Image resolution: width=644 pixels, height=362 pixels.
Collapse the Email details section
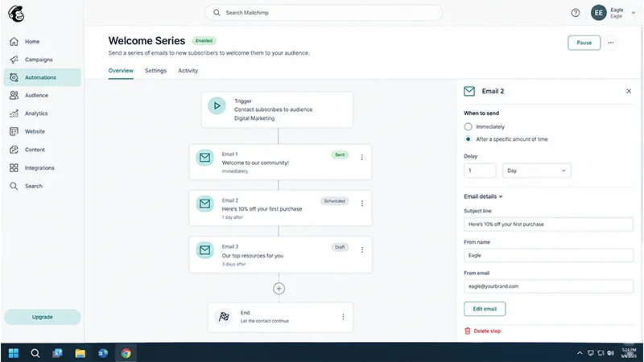pos(484,196)
